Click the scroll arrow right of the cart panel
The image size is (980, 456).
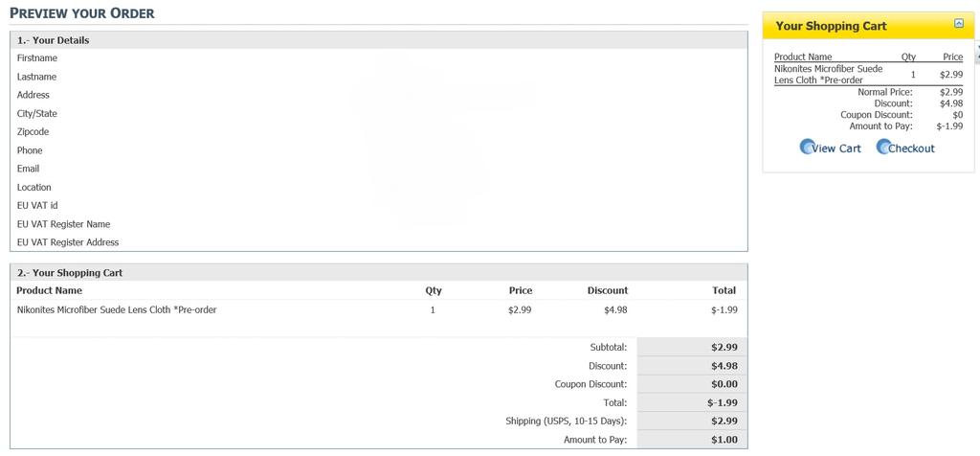[x=977, y=45]
